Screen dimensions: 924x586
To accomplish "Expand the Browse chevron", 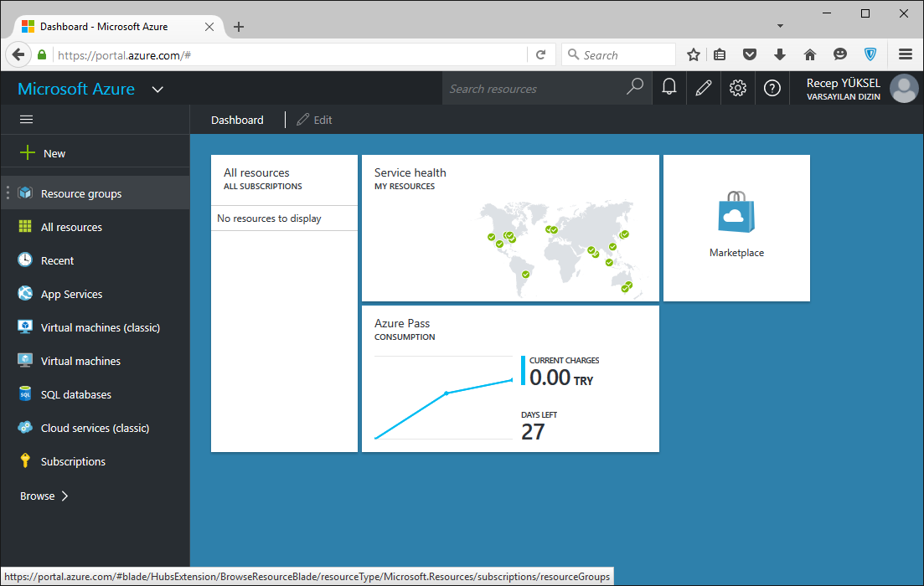I will click(x=65, y=496).
